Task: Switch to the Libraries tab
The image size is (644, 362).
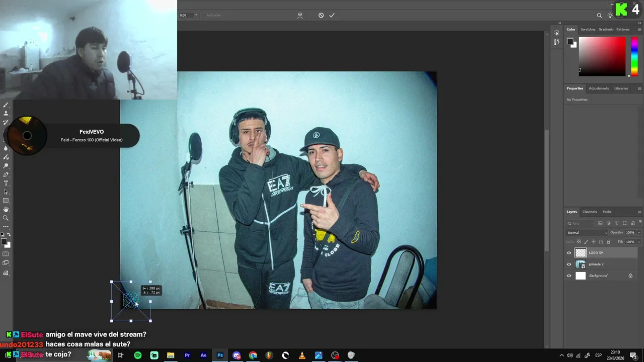Action: coord(621,88)
